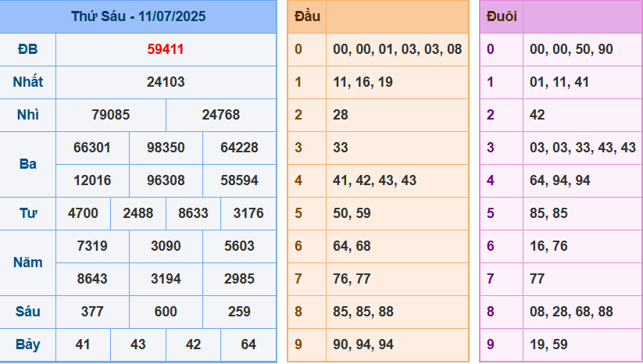Click Năm prize number 5603

click(x=240, y=246)
